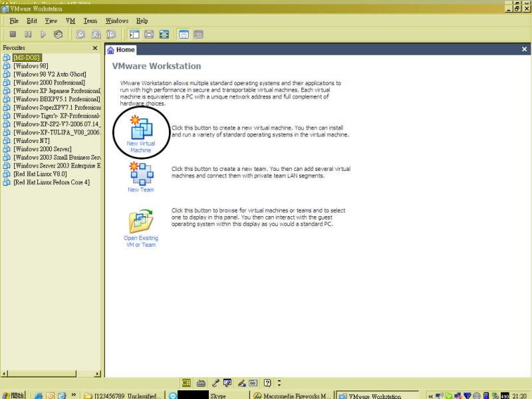
Task: Select the Home tab
Action: coord(121,50)
